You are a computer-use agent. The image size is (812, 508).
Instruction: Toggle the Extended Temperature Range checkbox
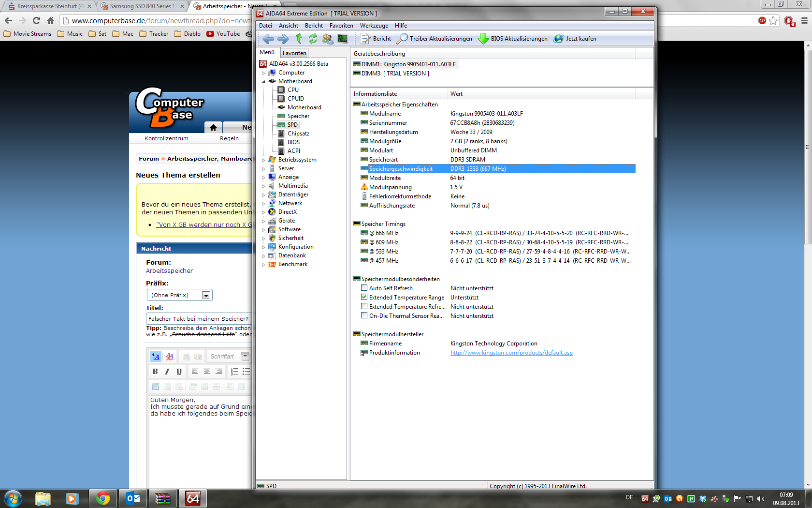tap(364, 297)
